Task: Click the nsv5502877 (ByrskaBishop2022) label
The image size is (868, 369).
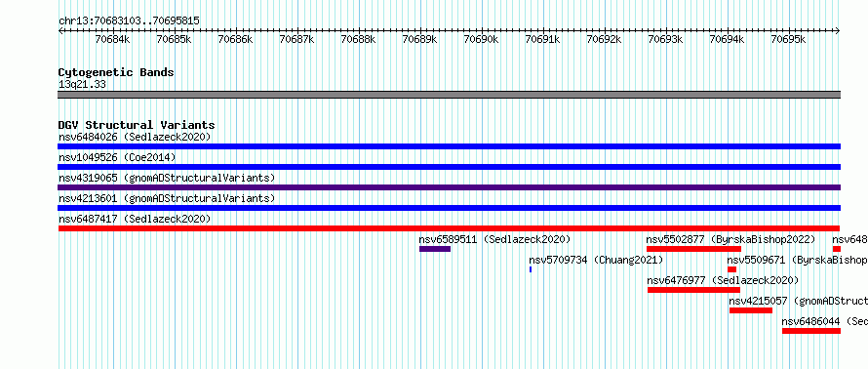Action: [x=730, y=239]
